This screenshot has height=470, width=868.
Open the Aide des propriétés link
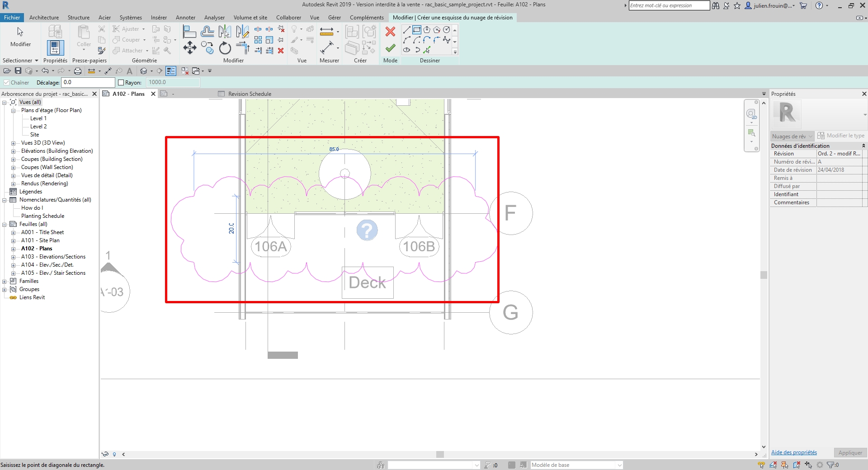tap(794, 452)
